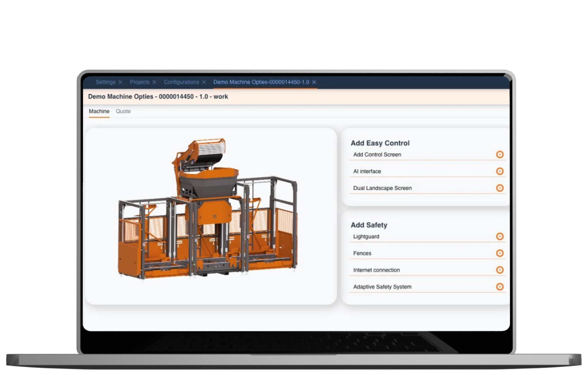Close the Projects tab
588x375 pixels.
154,82
